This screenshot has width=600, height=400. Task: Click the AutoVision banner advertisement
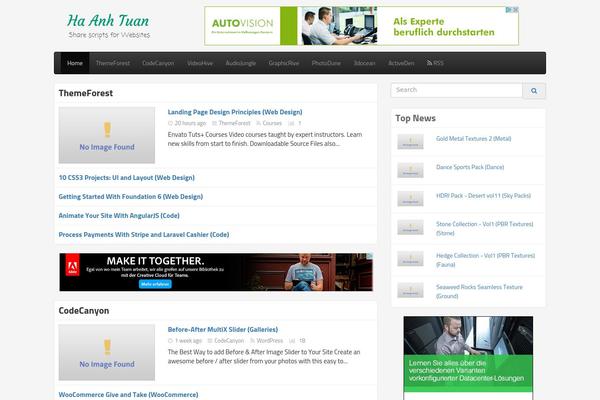(361, 26)
